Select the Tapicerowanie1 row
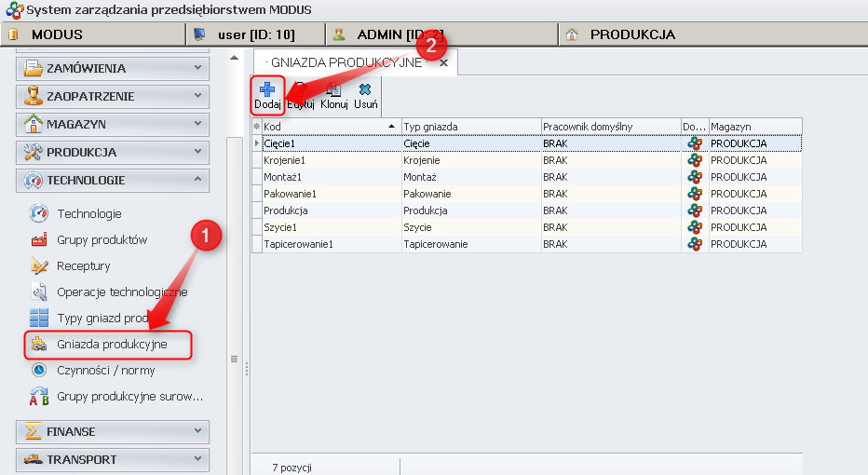Image resolution: width=868 pixels, height=475 pixels. click(x=298, y=244)
